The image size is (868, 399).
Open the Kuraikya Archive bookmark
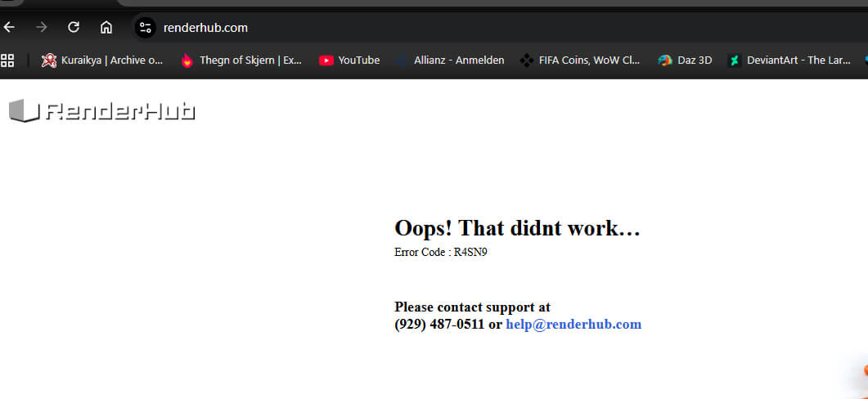(x=102, y=61)
